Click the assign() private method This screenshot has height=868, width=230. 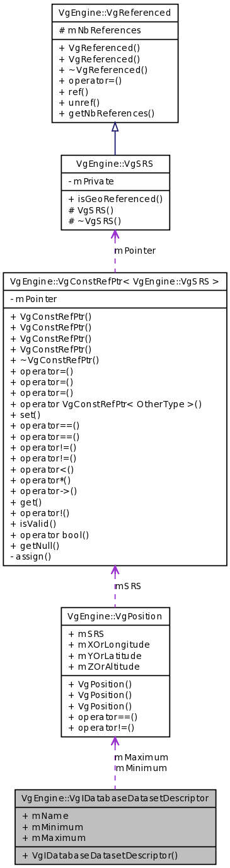coord(30,556)
